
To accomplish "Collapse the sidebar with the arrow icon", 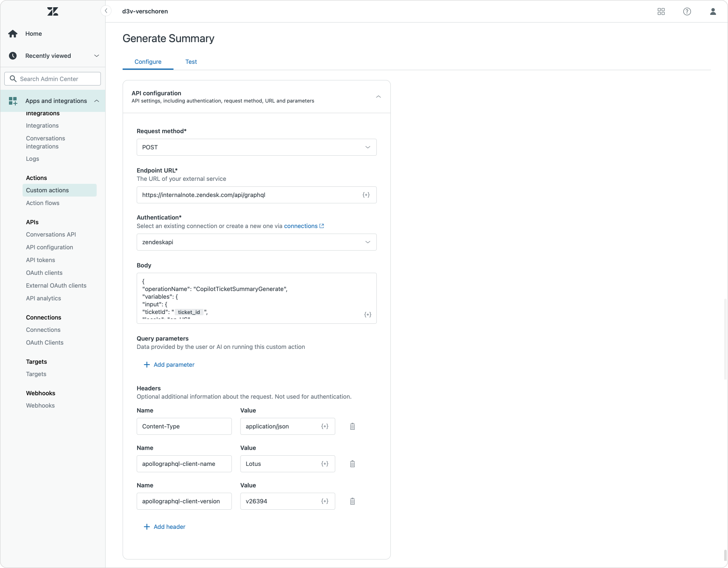I will [x=106, y=11].
